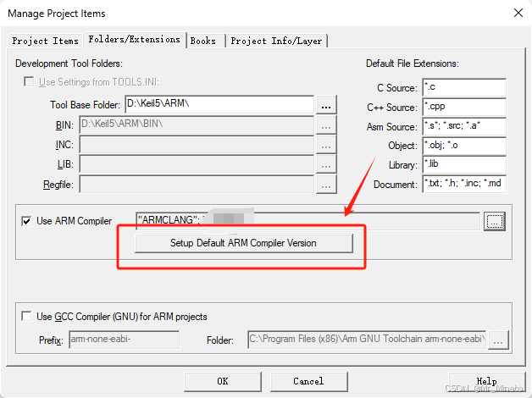This screenshot has width=532, height=398.
Task: Select the Folders/Extensions tab
Action: point(135,40)
